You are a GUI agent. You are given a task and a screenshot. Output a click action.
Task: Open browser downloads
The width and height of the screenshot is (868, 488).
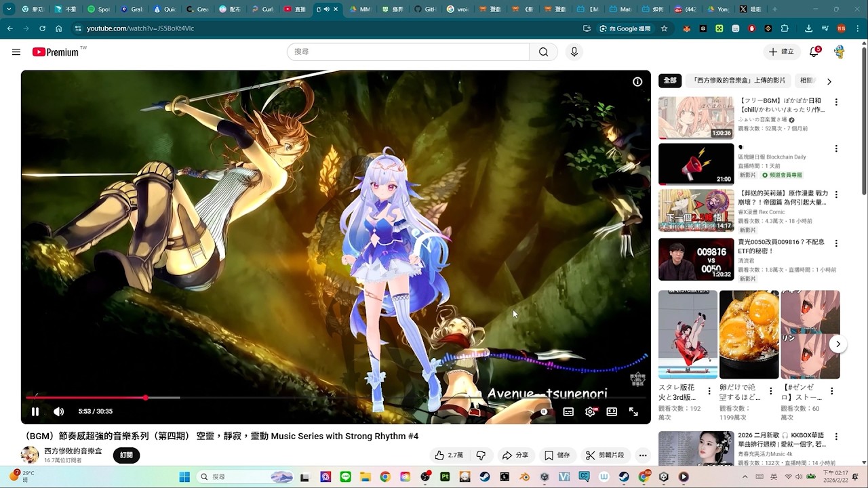pos(808,28)
